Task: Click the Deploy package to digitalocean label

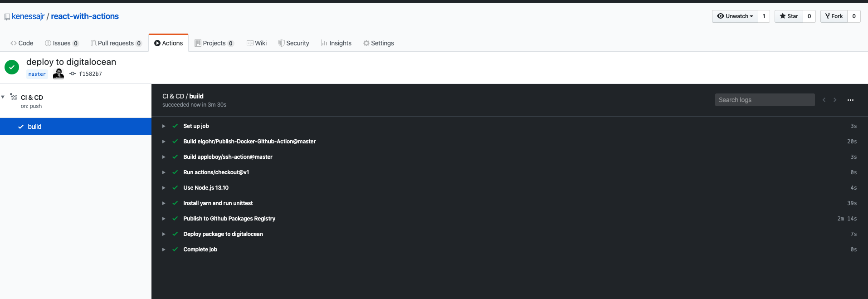Action: [223, 234]
